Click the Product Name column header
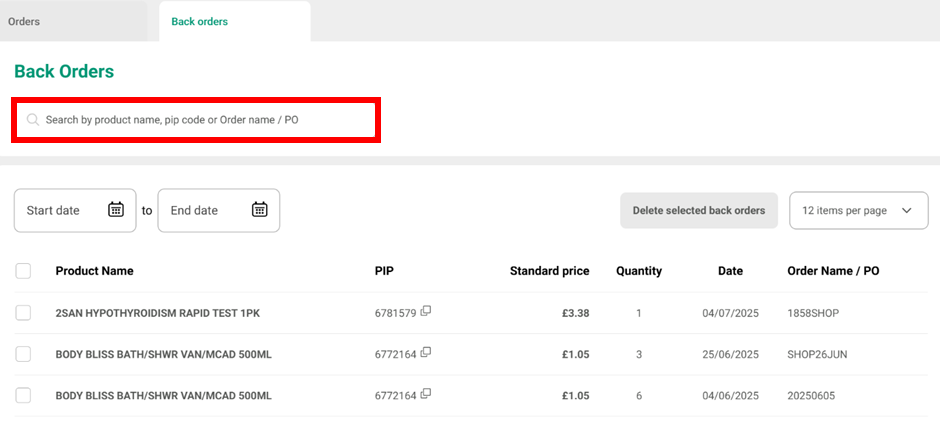Screen dimensions: 940x423 click(94, 271)
